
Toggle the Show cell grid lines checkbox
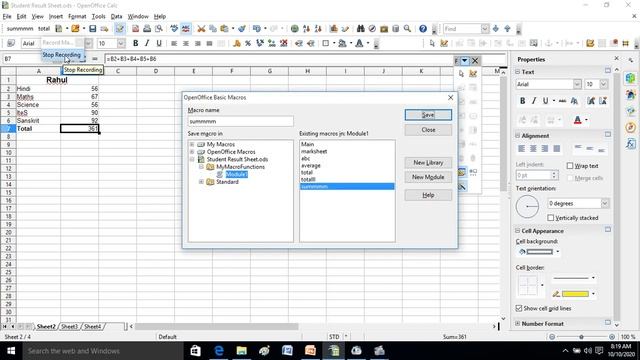(519, 308)
